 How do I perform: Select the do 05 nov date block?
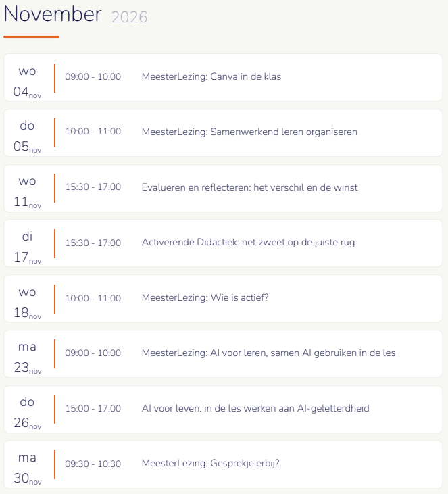[27, 136]
